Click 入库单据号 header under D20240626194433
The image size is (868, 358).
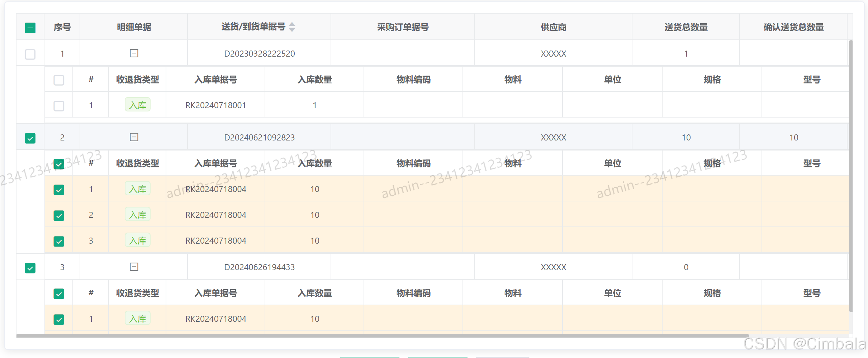tap(215, 293)
